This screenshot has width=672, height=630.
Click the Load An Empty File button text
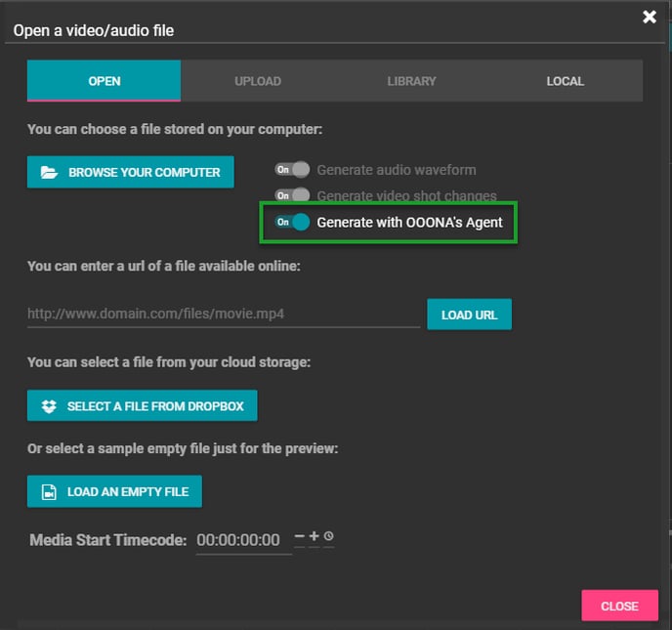click(x=127, y=492)
